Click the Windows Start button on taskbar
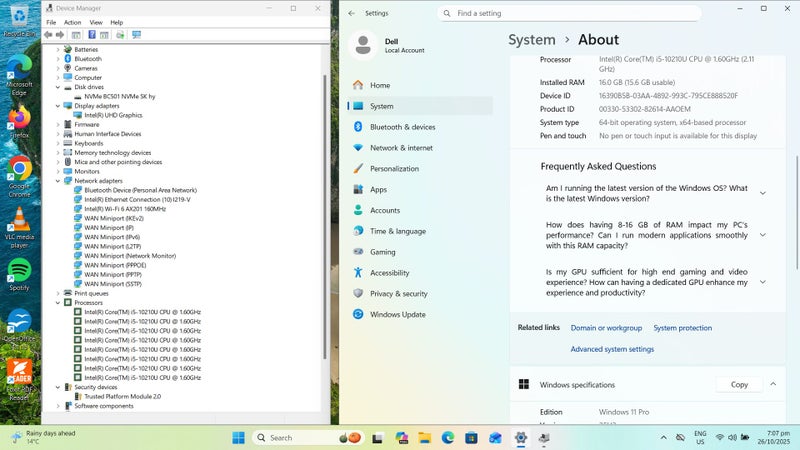800x450 pixels. [x=239, y=437]
